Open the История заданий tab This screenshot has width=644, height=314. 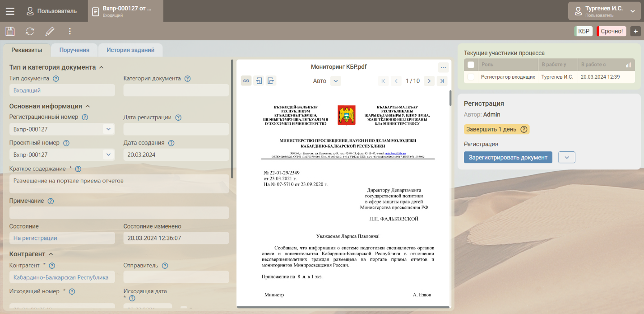[x=130, y=50]
